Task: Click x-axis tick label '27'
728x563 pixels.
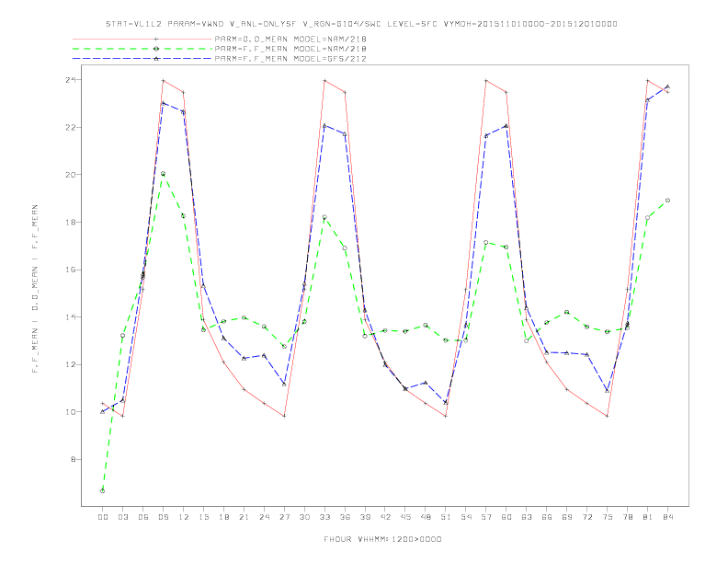Action: [284, 517]
